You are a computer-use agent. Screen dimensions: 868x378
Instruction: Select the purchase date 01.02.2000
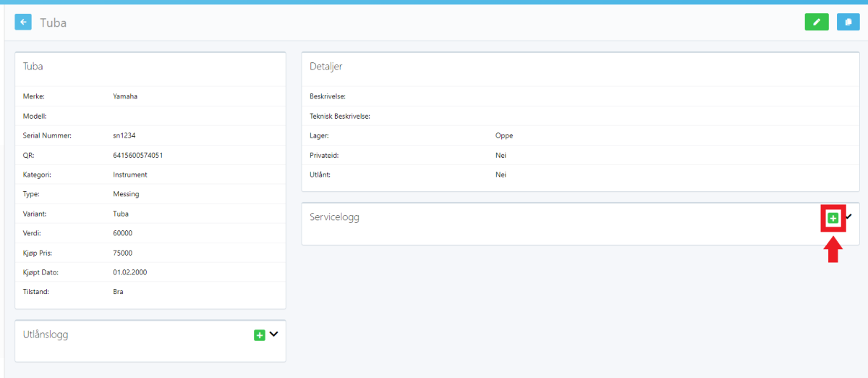click(129, 272)
